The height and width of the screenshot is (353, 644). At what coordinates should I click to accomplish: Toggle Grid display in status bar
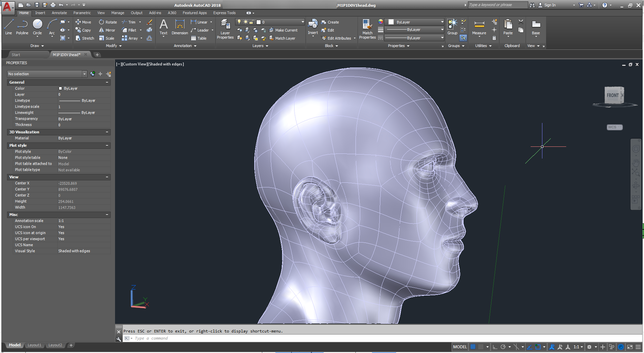click(472, 347)
